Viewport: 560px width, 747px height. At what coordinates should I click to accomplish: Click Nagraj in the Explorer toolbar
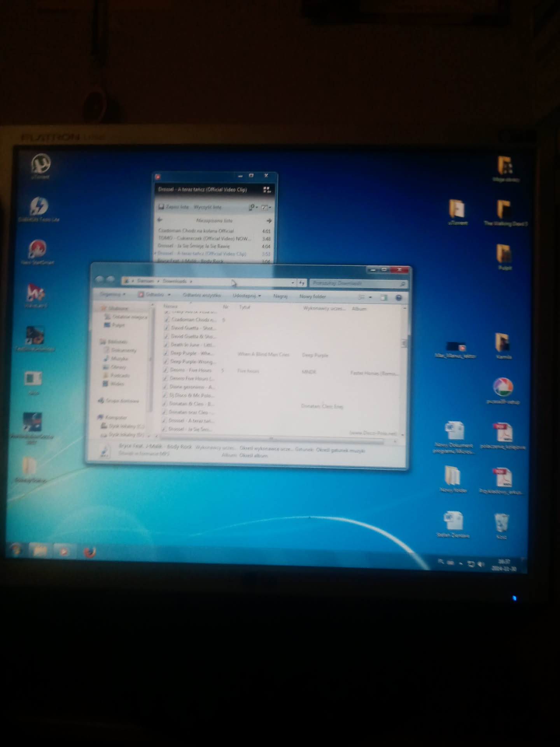280,296
